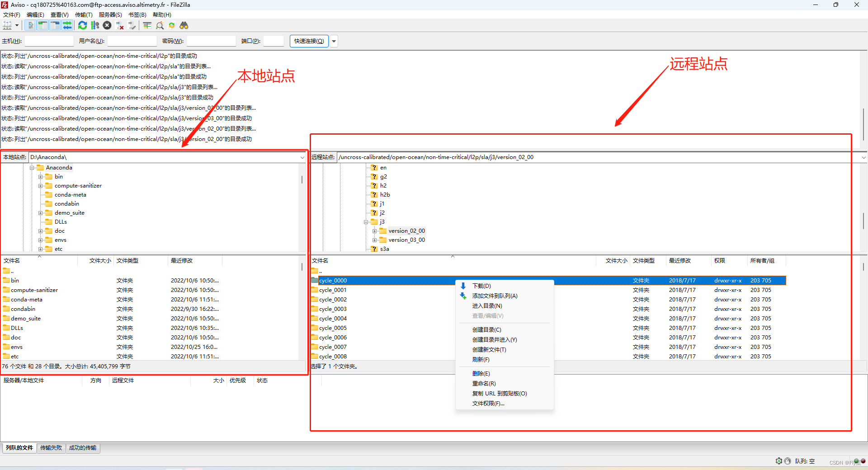Open the Site Manager icon
The image size is (868, 470).
(x=7, y=25)
